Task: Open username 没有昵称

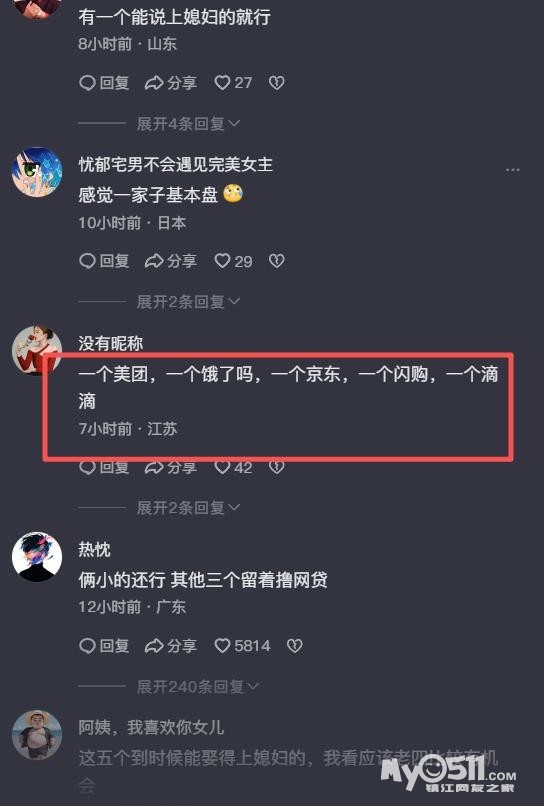Action: point(111,343)
